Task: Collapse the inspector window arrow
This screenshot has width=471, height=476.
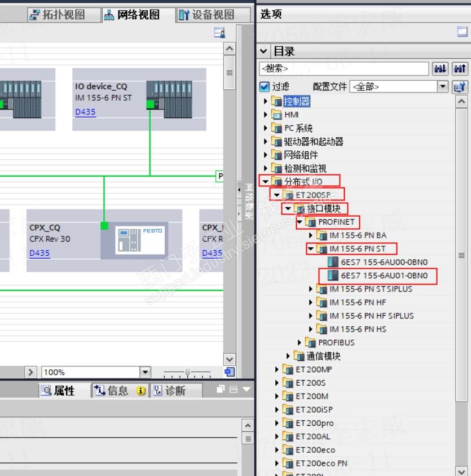Action: point(246,389)
